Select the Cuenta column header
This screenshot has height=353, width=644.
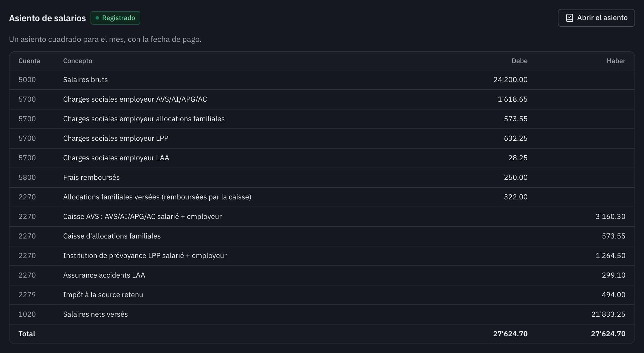click(x=29, y=61)
